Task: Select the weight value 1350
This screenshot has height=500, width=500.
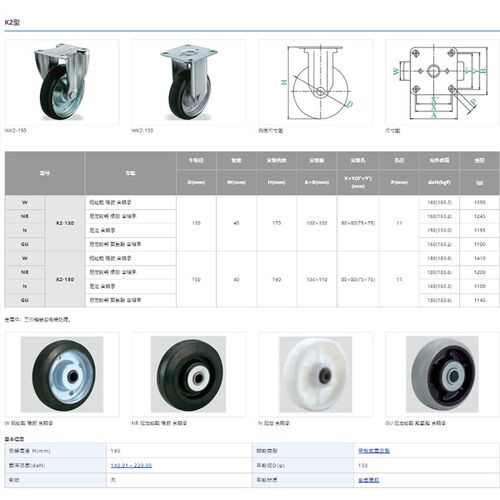Action: pos(480,202)
